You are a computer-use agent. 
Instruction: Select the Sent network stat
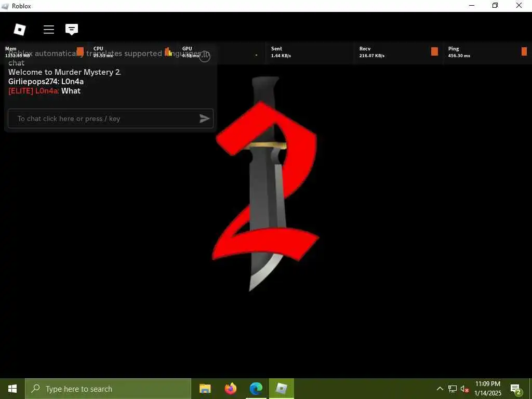pyautogui.click(x=310, y=52)
